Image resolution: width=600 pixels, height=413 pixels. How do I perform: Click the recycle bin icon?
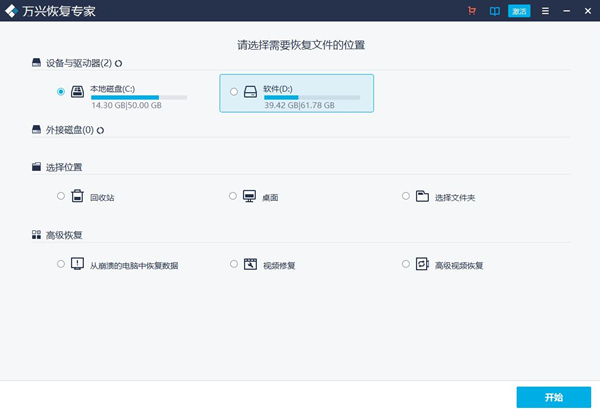pos(77,196)
